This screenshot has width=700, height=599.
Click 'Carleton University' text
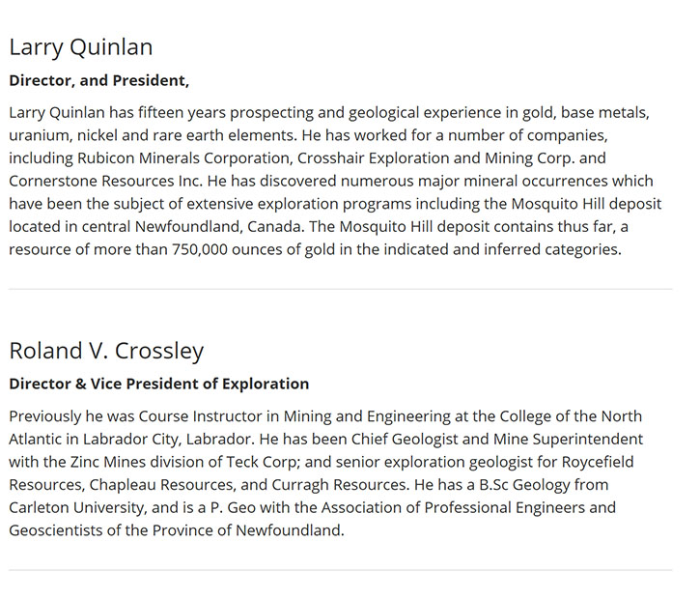point(77,507)
